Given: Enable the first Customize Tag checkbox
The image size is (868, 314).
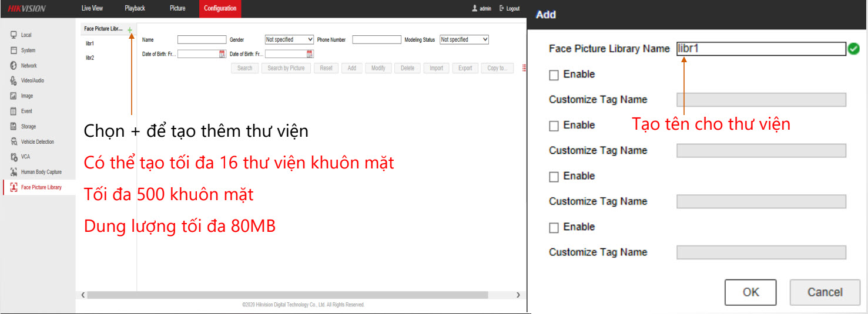Looking at the screenshot, I should pyautogui.click(x=554, y=75).
